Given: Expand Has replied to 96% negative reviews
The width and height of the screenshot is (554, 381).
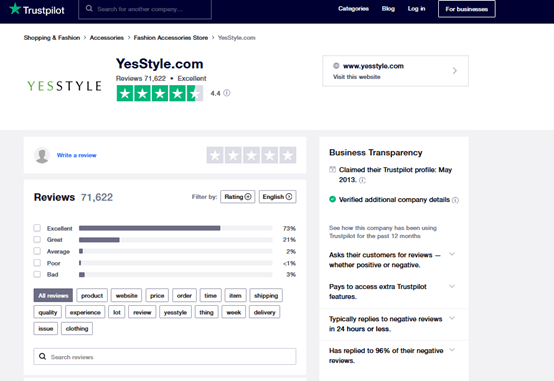Looking at the screenshot, I should pyautogui.click(x=452, y=350).
